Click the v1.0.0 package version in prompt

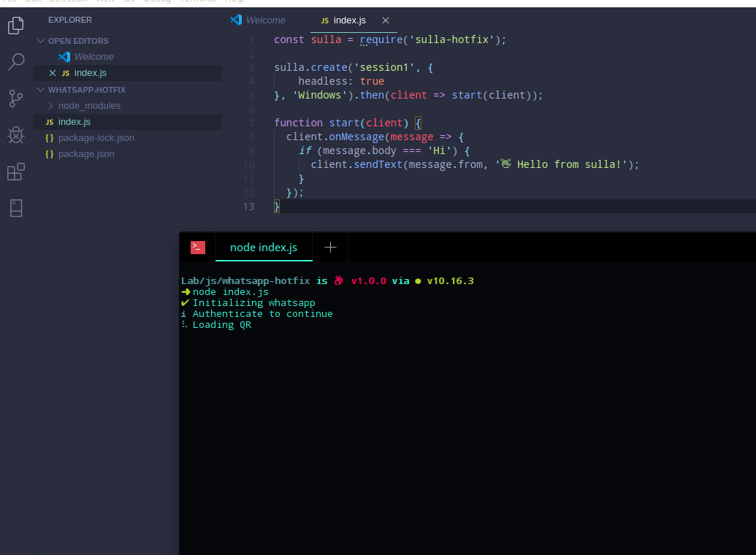click(x=368, y=280)
